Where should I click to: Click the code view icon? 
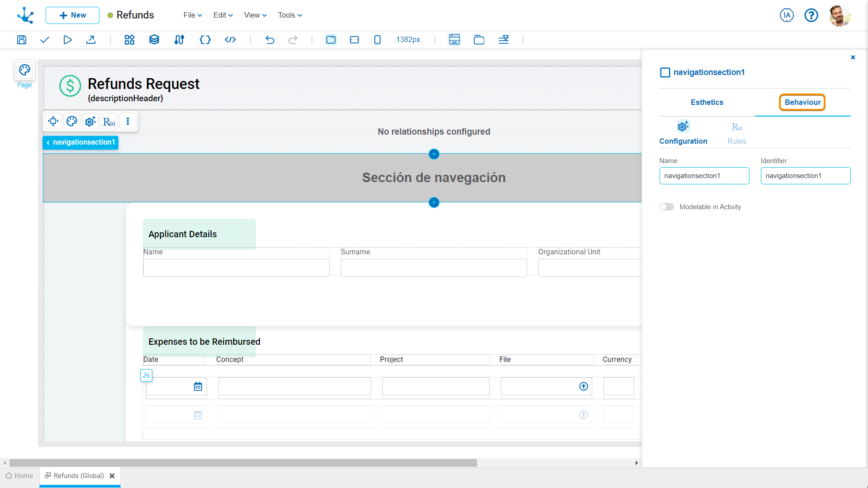[230, 39]
